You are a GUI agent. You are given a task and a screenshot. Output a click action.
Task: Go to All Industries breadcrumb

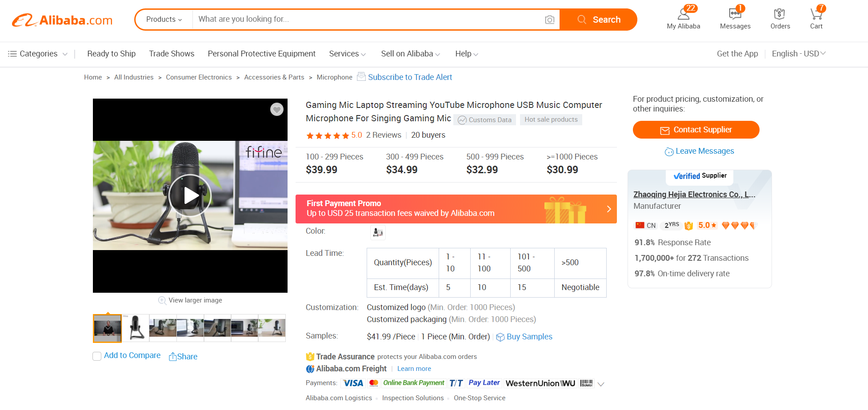pyautogui.click(x=134, y=77)
